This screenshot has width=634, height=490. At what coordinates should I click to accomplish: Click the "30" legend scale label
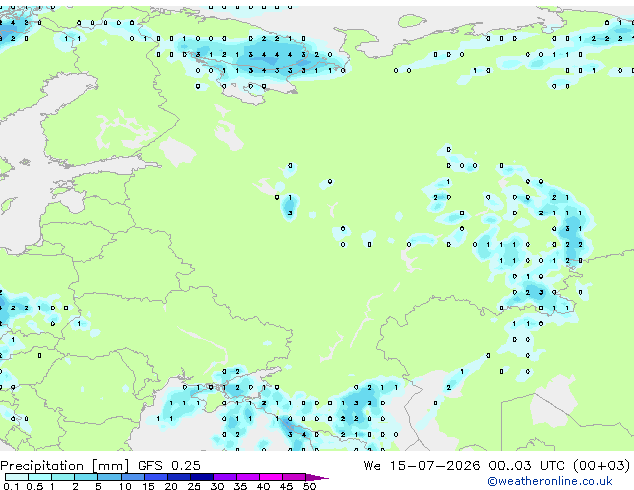217,486
